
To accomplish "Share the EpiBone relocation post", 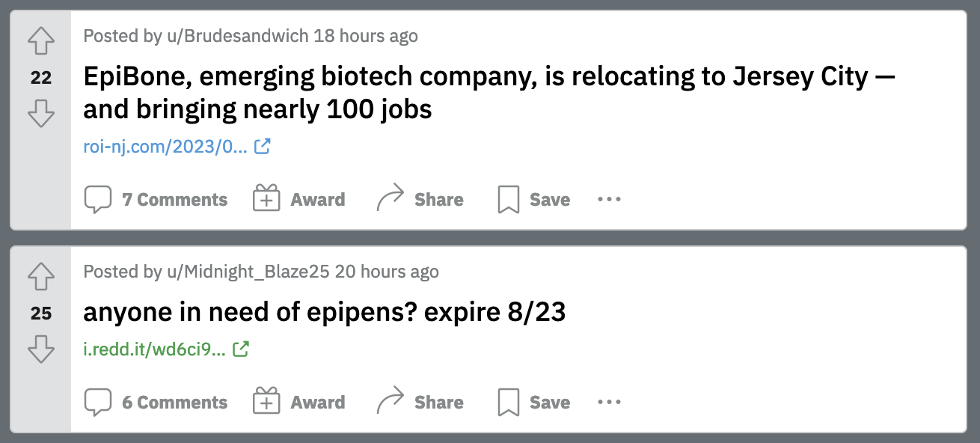I will [x=420, y=200].
